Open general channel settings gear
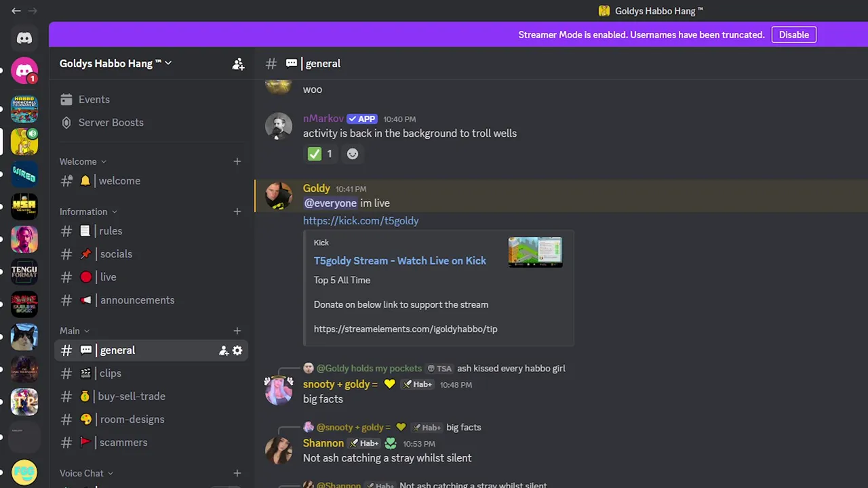 (x=237, y=350)
